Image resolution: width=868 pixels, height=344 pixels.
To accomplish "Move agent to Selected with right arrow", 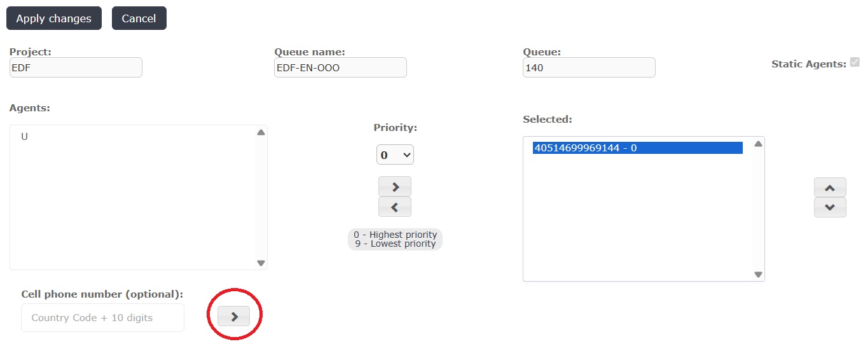I will click(395, 186).
